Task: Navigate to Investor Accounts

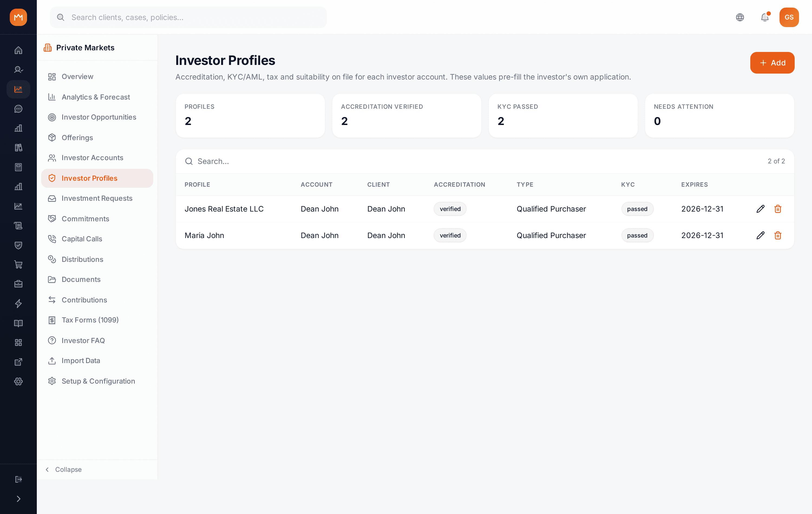Action: (97, 158)
